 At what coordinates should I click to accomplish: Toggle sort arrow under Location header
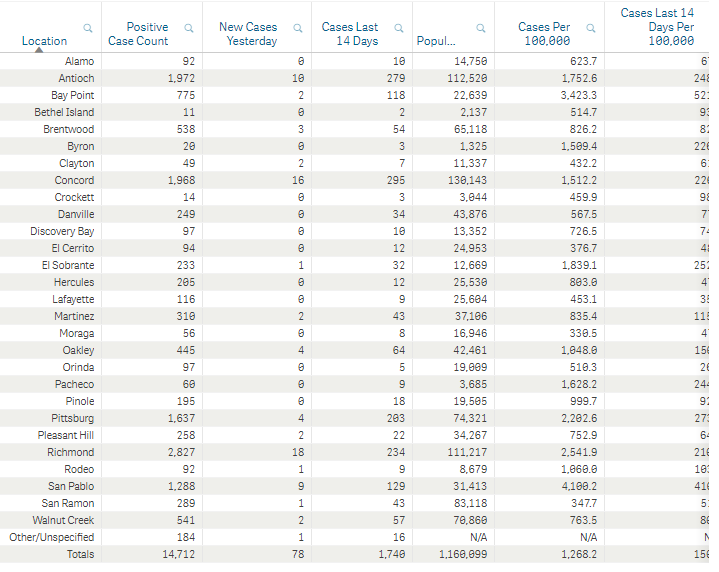pos(39,50)
